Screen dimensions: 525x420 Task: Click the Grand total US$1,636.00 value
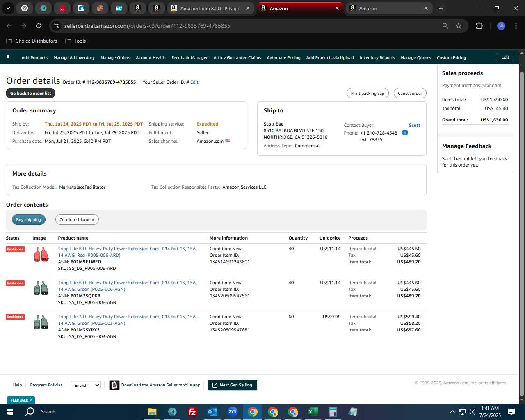point(494,120)
